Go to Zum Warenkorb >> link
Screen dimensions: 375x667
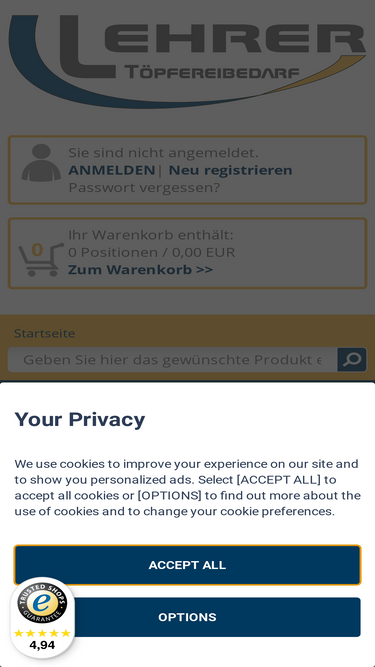tap(140, 270)
